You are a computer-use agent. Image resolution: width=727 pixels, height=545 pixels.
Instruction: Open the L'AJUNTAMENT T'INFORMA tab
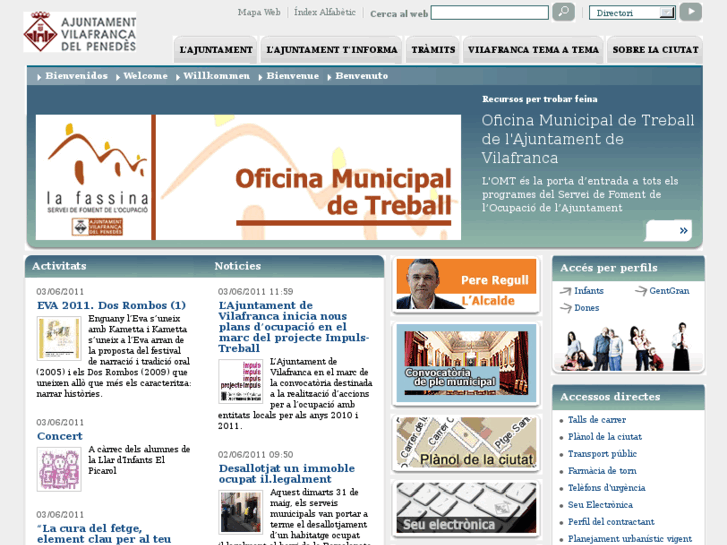[332, 50]
